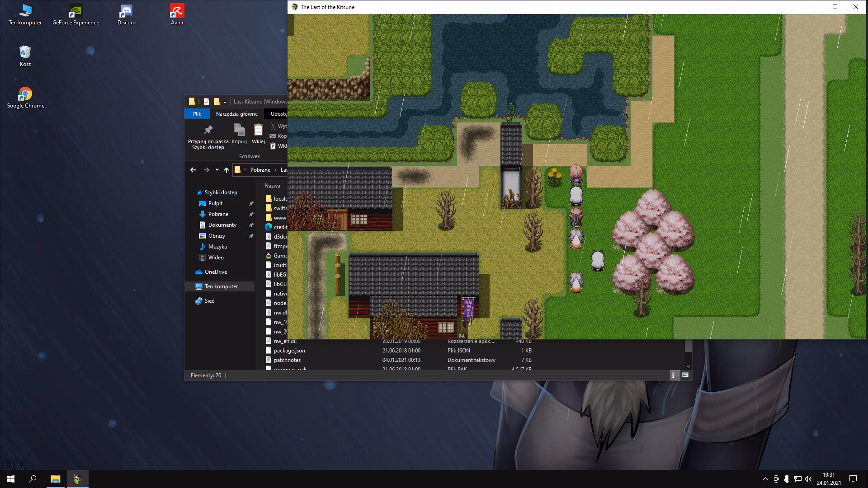The width and height of the screenshot is (868, 488).
Task: Sort files by the Nazwa column header
Action: pos(273,186)
